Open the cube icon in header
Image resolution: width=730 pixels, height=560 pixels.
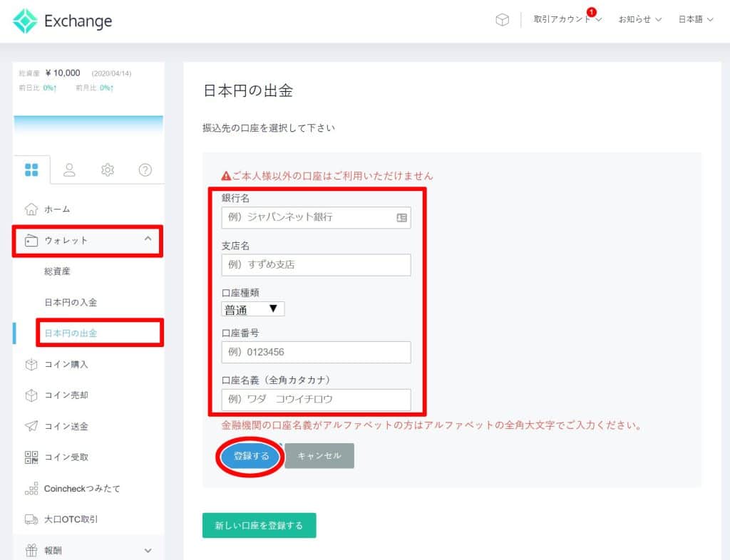503,19
